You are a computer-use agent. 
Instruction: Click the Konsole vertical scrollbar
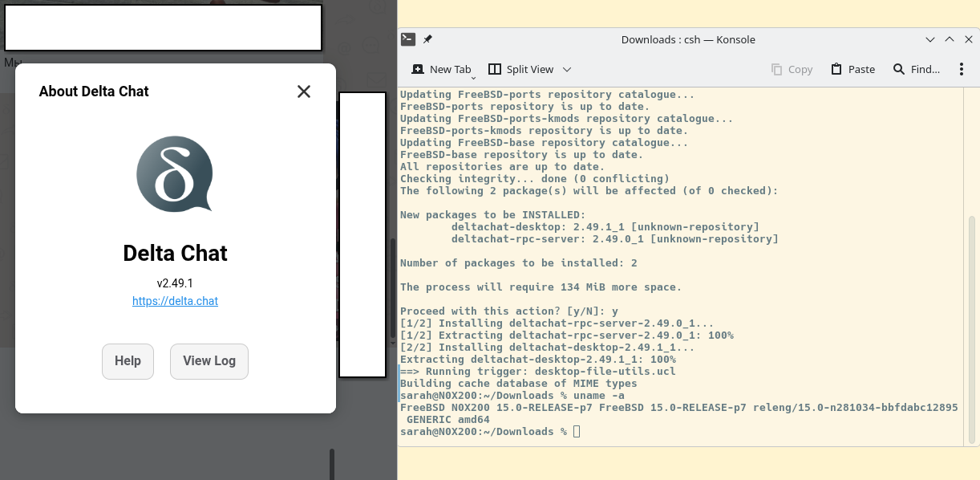972,329
